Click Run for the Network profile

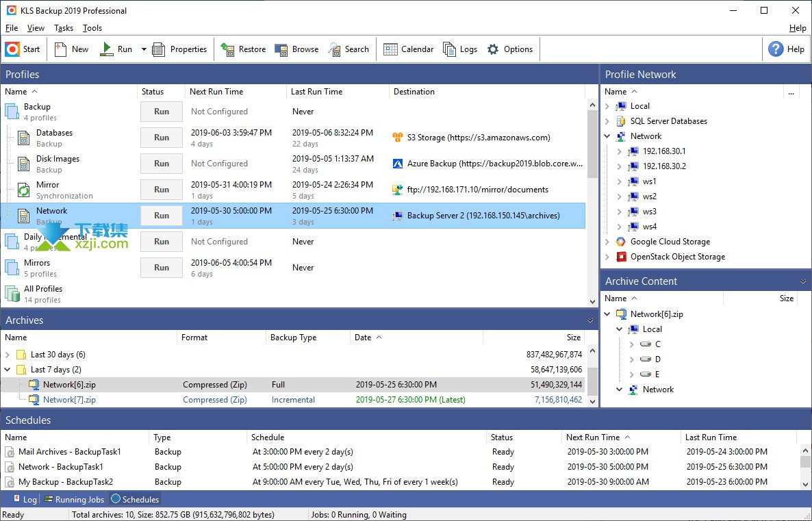click(x=162, y=216)
